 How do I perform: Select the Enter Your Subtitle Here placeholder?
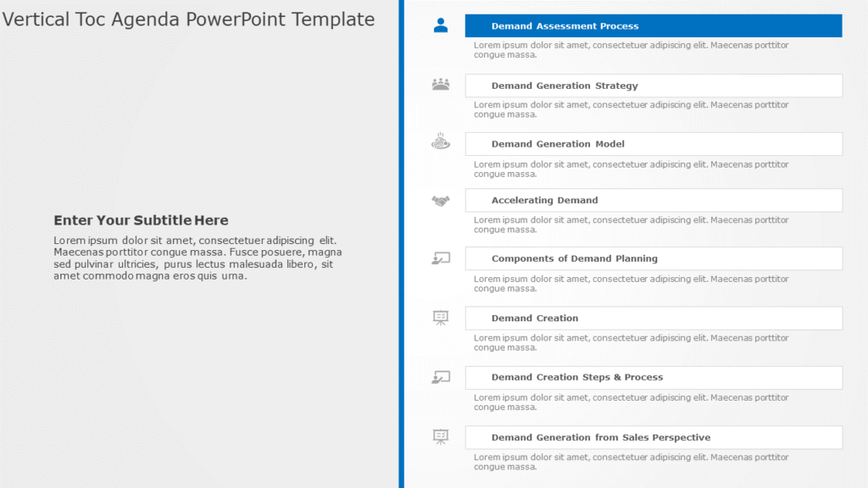[142, 219]
